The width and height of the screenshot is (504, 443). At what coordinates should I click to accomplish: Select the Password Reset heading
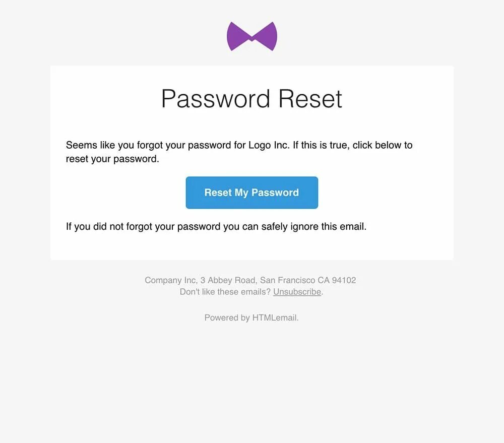click(x=251, y=99)
